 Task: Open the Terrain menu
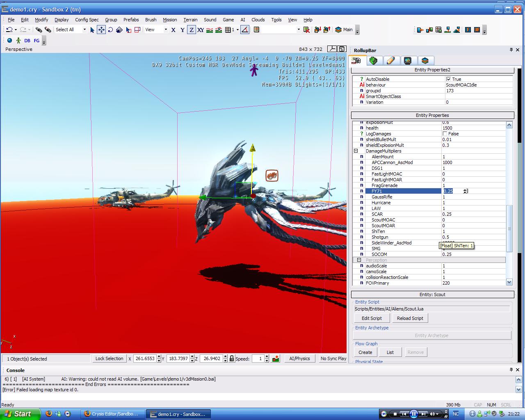[x=190, y=20]
